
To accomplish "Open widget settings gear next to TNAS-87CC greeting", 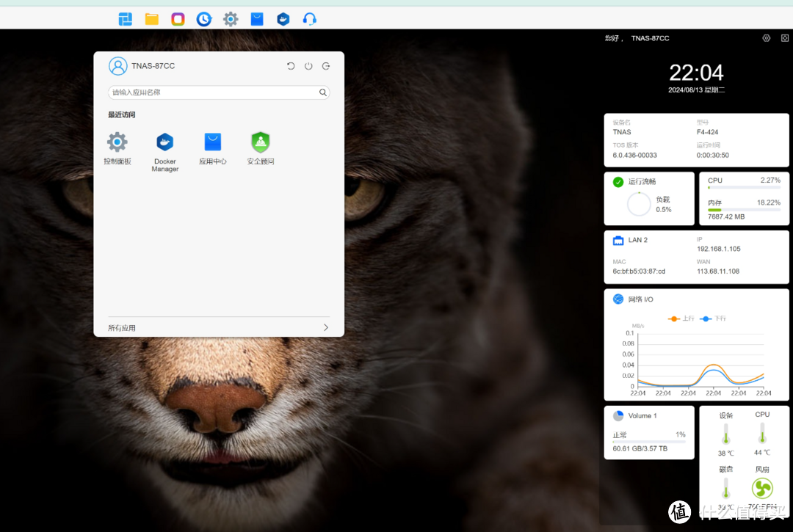I will 767,38.
